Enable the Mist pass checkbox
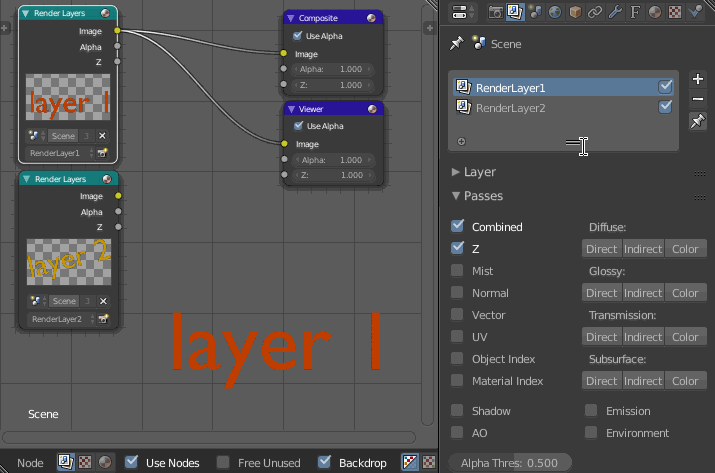 458,270
